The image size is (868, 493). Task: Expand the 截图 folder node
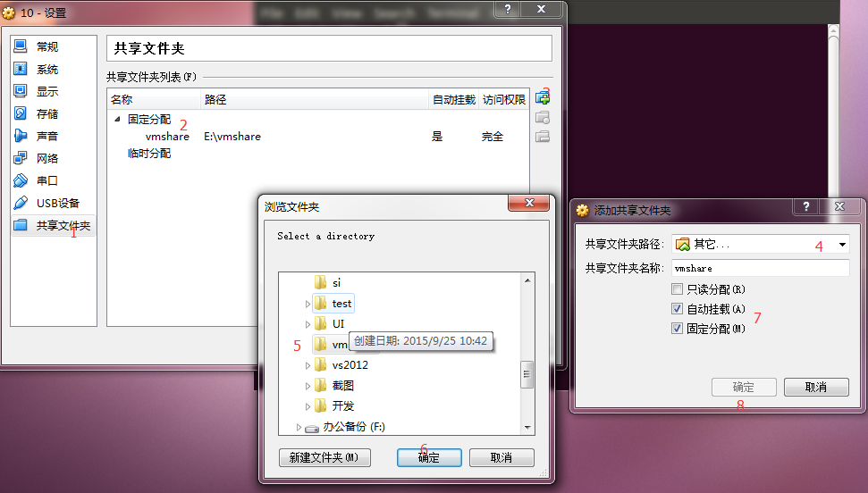coord(308,386)
